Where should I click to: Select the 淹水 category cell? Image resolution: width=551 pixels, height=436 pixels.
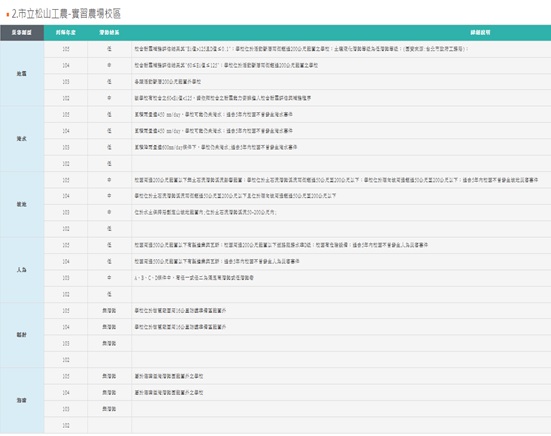[22, 139]
